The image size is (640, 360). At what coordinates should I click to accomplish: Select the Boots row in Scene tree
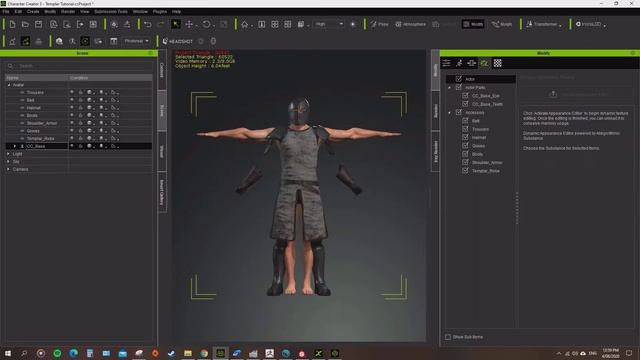78,116
